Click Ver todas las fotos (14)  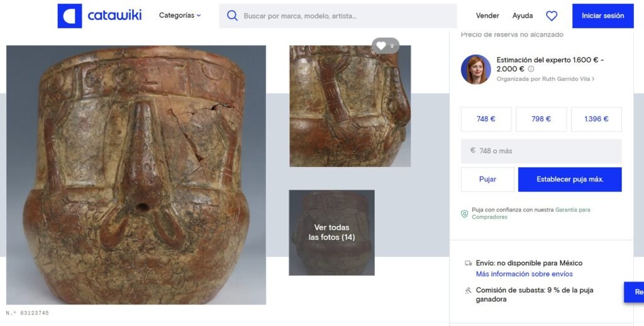click(x=331, y=232)
